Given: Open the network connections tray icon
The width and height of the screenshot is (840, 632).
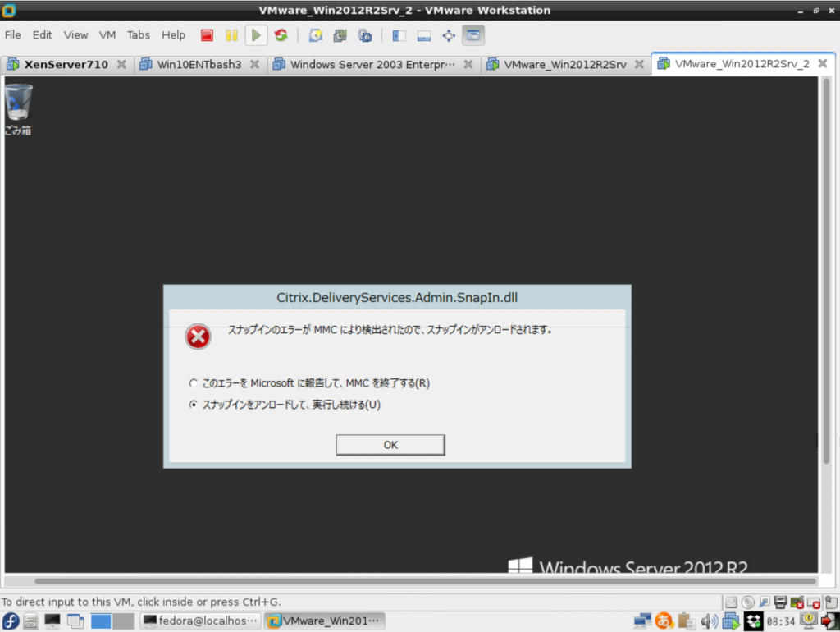Looking at the screenshot, I should point(642,621).
